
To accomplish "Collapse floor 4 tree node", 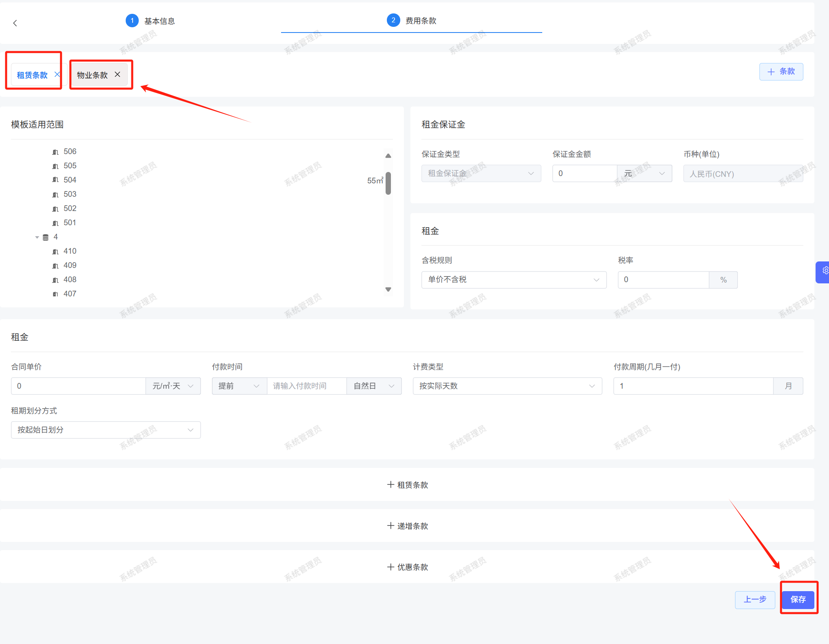I will 37,237.
